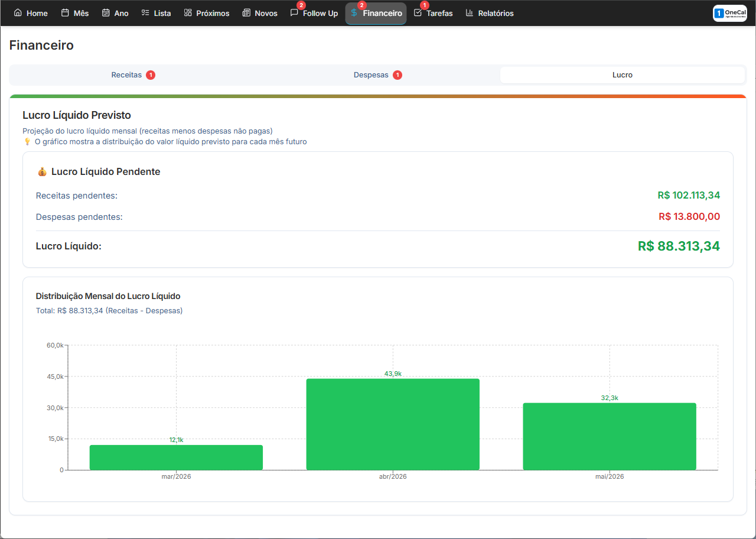Click the Tarefas checkbox icon
Image resolution: width=756 pixels, height=539 pixels.
(x=418, y=12)
